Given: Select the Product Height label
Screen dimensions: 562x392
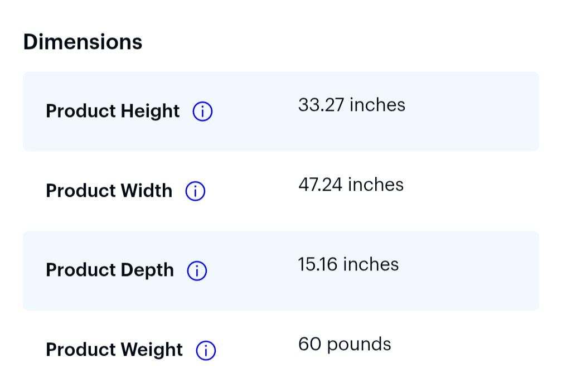Looking at the screenshot, I should point(113,111).
